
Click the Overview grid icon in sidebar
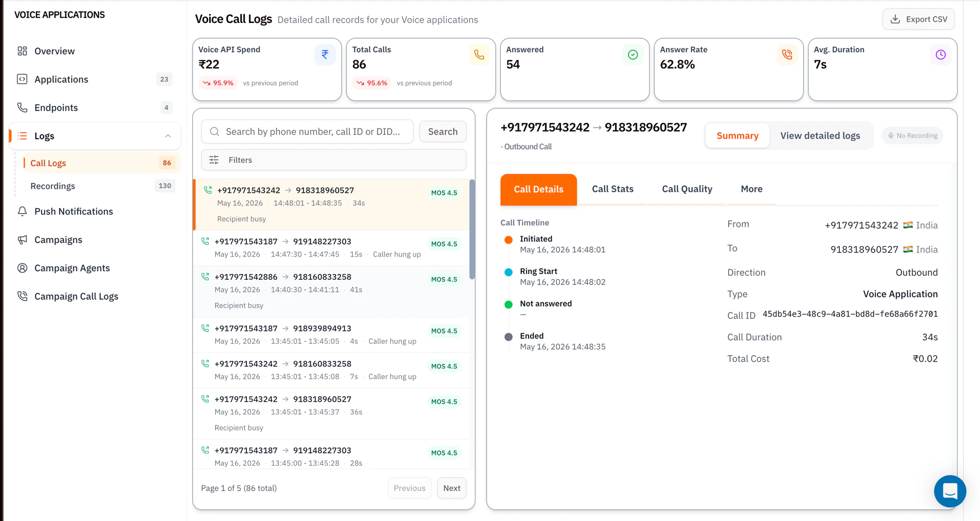point(22,51)
